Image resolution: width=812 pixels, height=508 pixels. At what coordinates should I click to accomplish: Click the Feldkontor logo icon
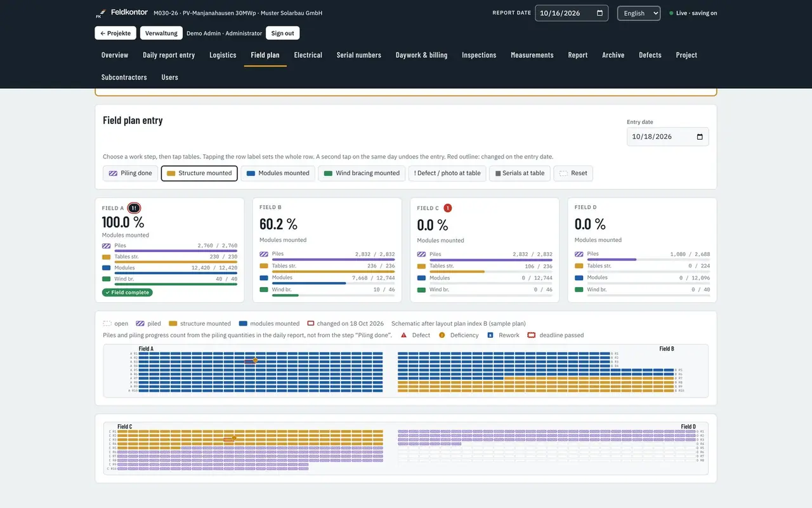click(100, 13)
